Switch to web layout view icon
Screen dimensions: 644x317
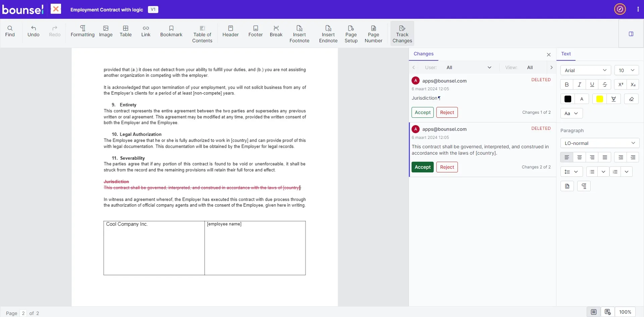click(x=607, y=312)
